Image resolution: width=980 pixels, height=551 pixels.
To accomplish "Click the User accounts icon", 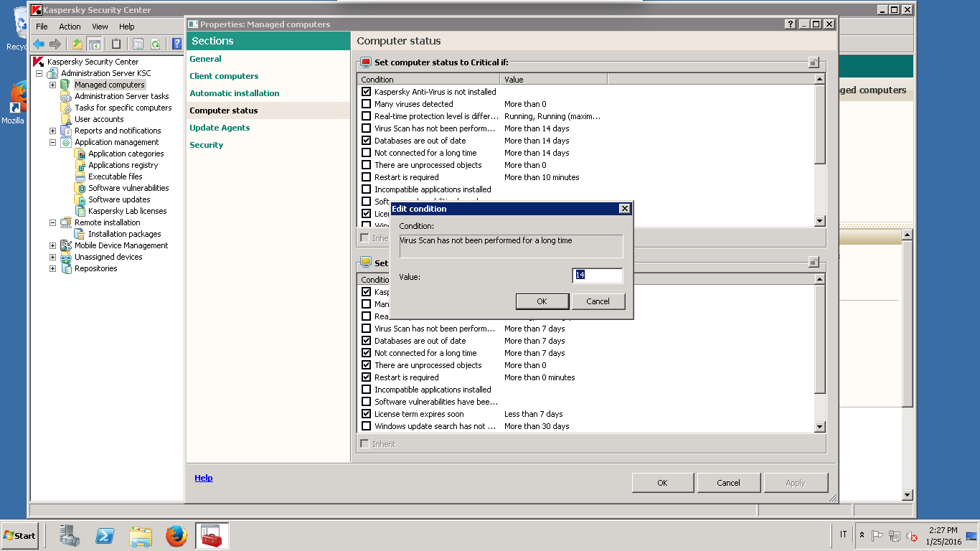I will pos(66,119).
